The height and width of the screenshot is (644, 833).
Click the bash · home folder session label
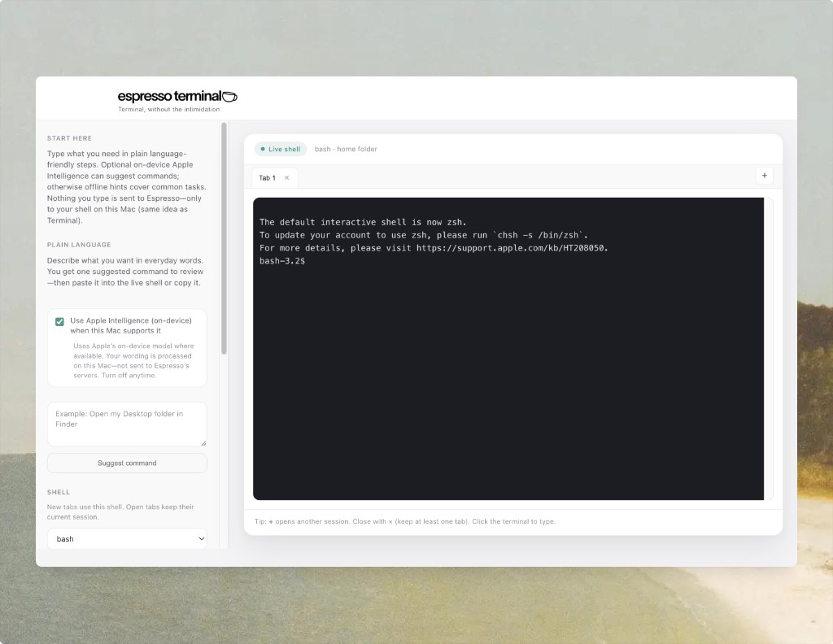(346, 149)
